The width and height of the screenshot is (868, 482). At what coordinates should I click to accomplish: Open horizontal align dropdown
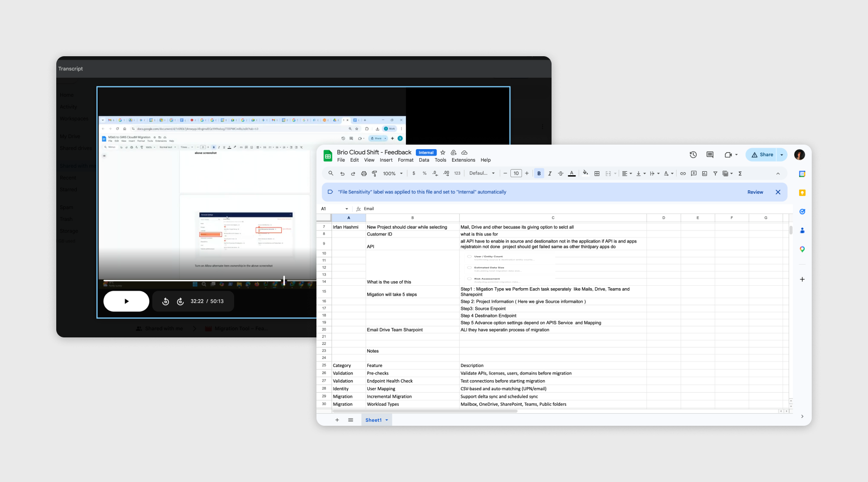(627, 173)
